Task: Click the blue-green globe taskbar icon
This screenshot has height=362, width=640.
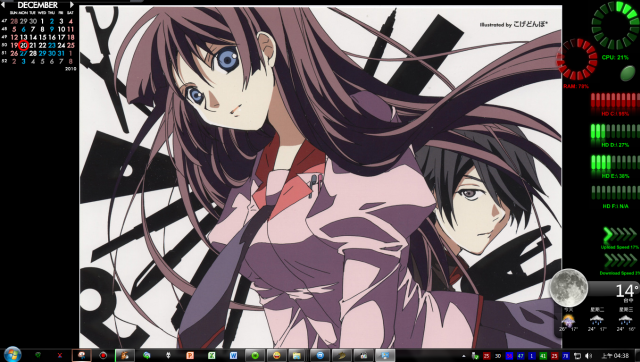Action: point(146,355)
